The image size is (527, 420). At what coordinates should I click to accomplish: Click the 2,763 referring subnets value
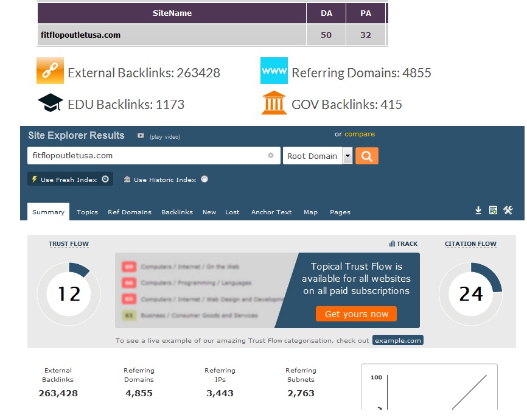point(301,393)
